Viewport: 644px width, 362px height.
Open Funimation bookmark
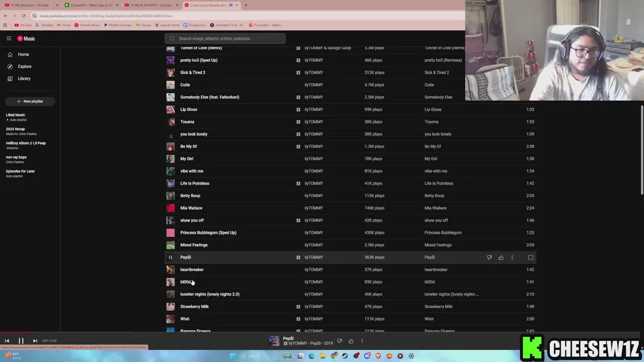(266, 25)
